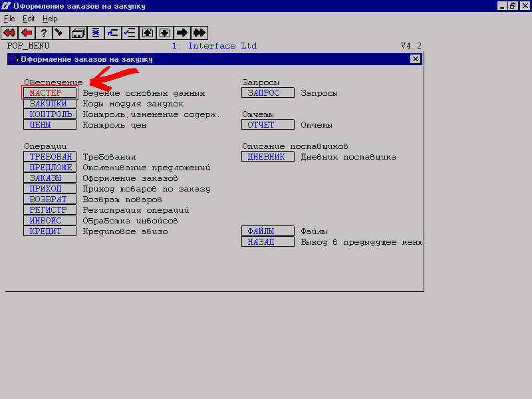
Task: Open the ОТЧЕТ reports button
Action: [x=268, y=124]
